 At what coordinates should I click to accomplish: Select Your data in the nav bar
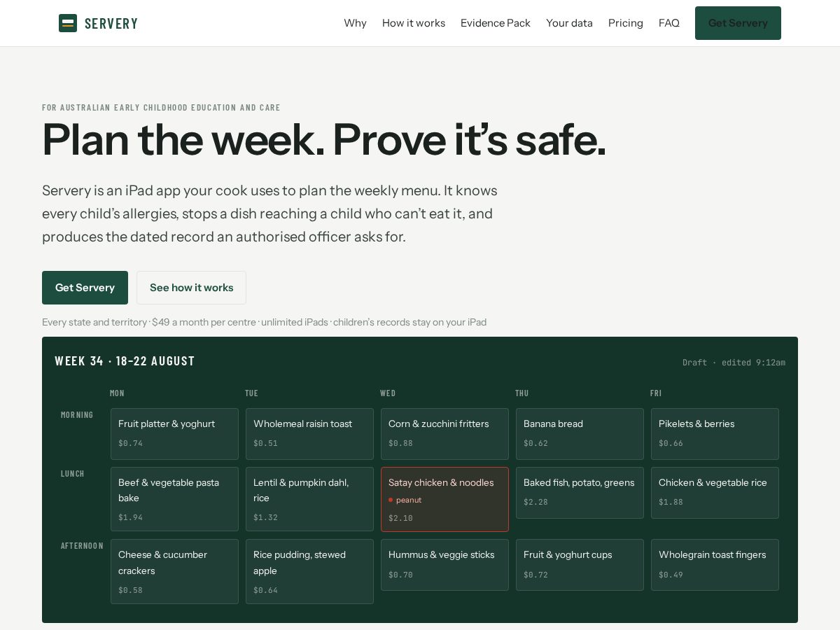point(569,23)
